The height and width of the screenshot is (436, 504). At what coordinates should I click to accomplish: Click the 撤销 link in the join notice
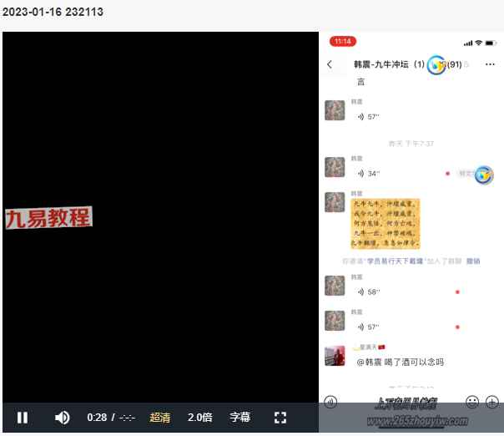point(473,261)
